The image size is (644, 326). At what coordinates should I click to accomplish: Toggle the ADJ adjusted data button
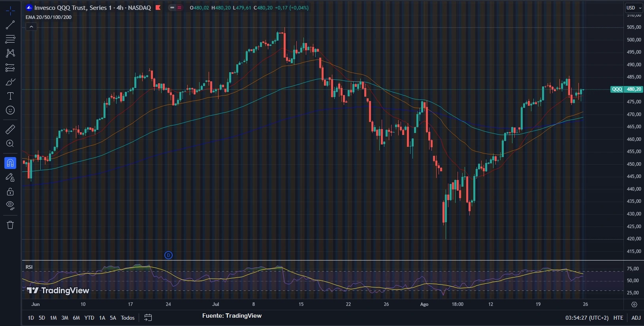click(x=636, y=318)
